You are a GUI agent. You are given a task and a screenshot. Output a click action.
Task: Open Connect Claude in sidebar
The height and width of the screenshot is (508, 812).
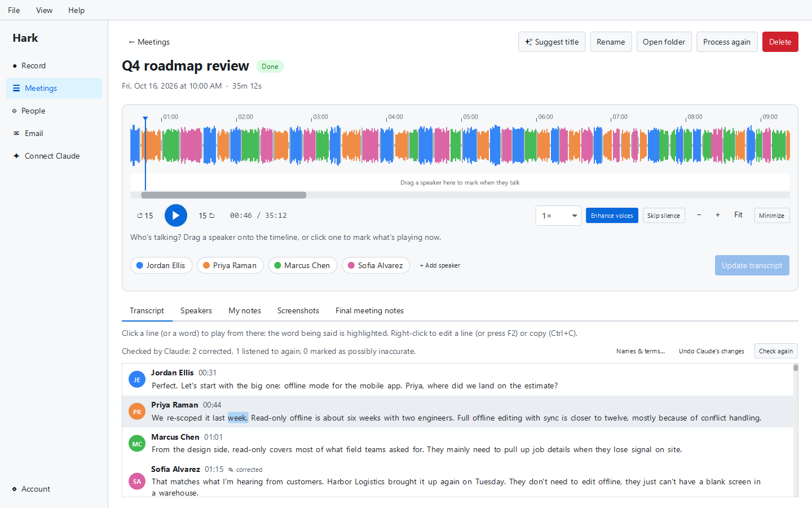coord(54,156)
